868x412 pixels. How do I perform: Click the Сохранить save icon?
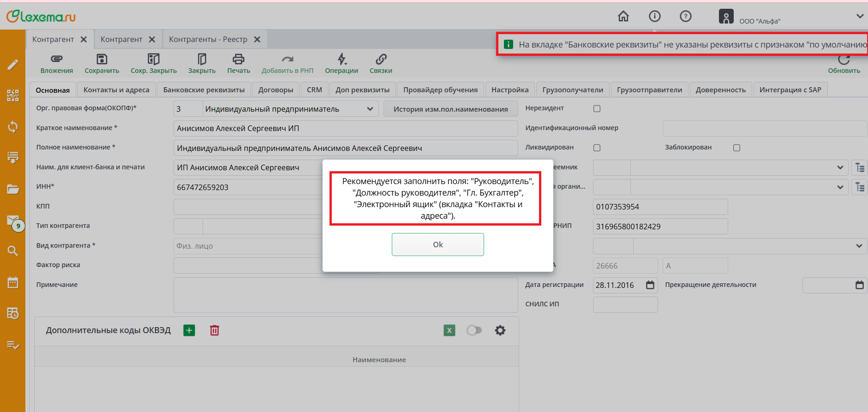pyautogui.click(x=102, y=59)
